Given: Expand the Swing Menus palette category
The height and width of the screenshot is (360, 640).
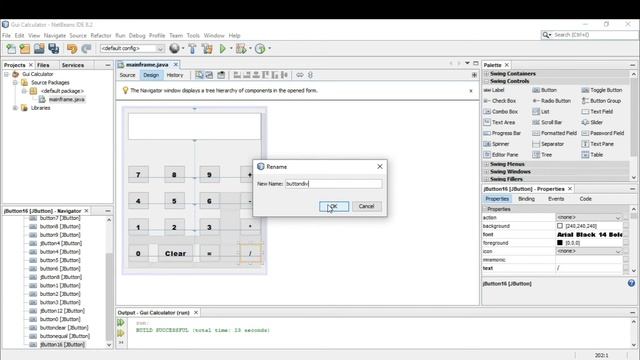Looking at the screenshot, I should click(x=486, y=164).
